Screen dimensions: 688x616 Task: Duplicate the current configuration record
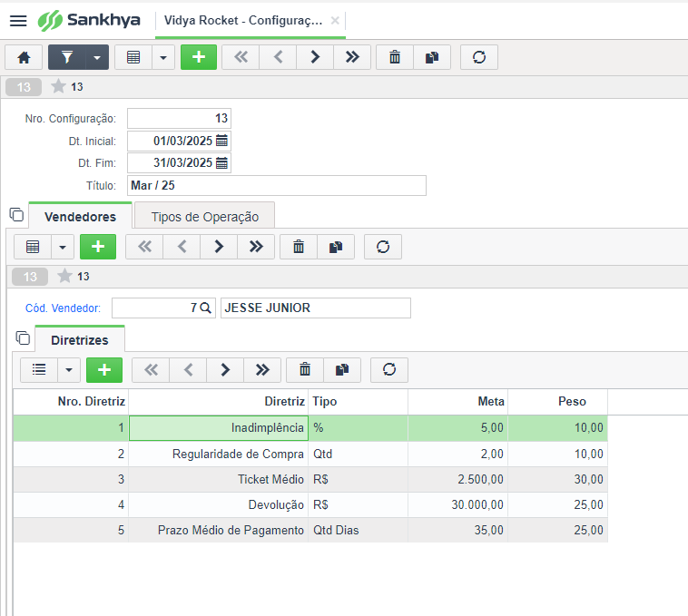click(432, 57)
